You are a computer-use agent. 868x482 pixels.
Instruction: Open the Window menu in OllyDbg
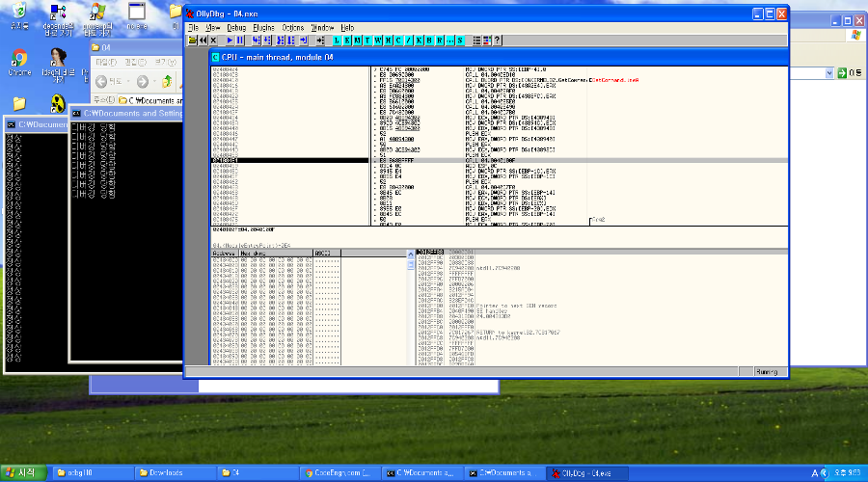click(x=322, y=28)
